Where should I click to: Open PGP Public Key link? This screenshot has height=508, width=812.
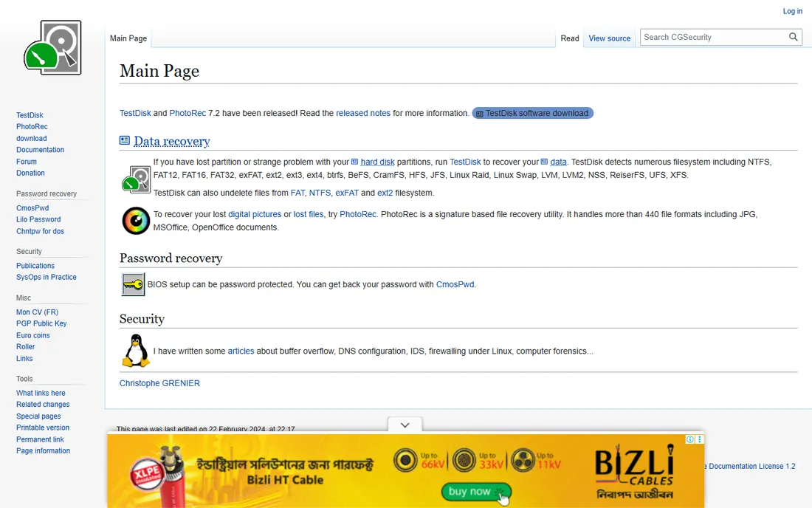(41, 323)
